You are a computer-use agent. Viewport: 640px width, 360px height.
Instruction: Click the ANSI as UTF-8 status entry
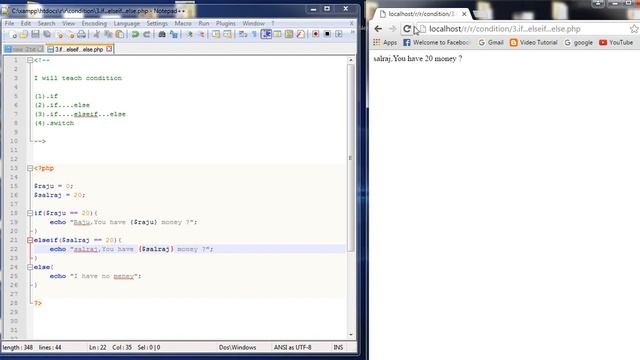pyautogui.click(x=293, y=348)
